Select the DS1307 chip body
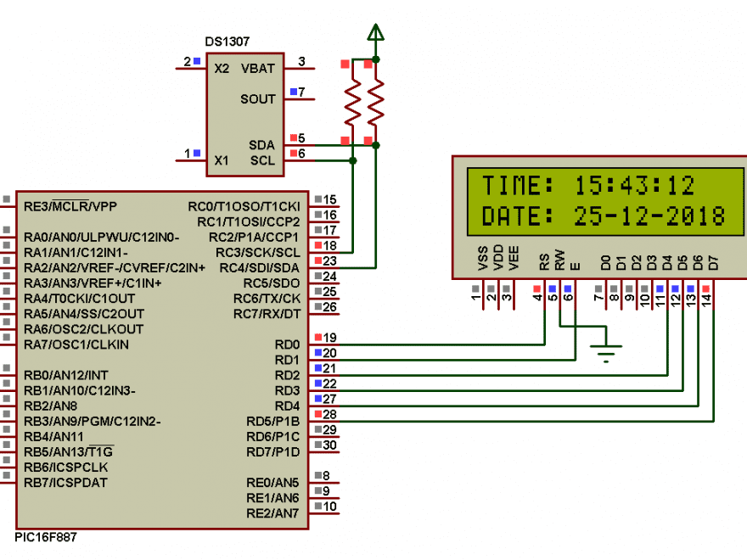 245,115
